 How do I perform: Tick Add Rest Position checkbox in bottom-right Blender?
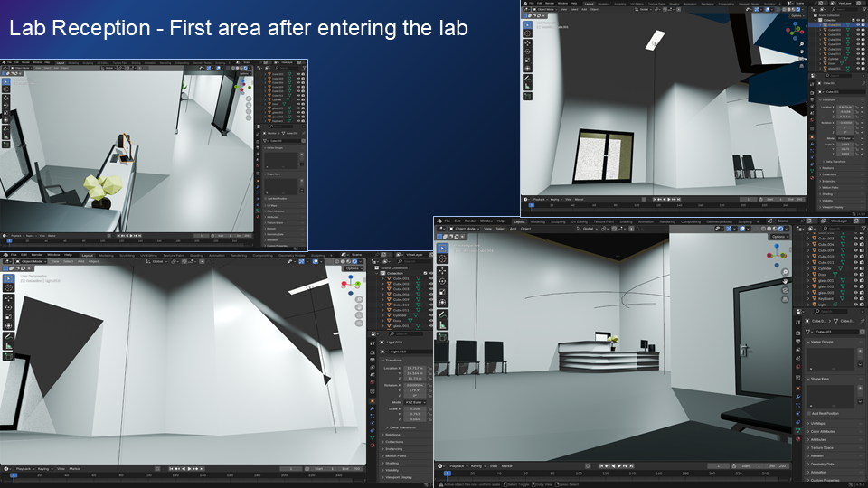click(x=808, y=413)
